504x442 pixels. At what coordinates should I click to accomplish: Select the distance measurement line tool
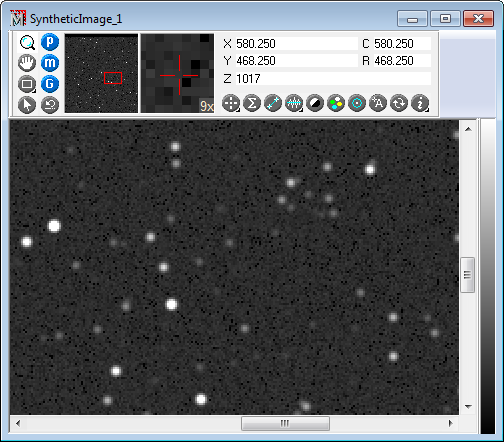point(273,103)
